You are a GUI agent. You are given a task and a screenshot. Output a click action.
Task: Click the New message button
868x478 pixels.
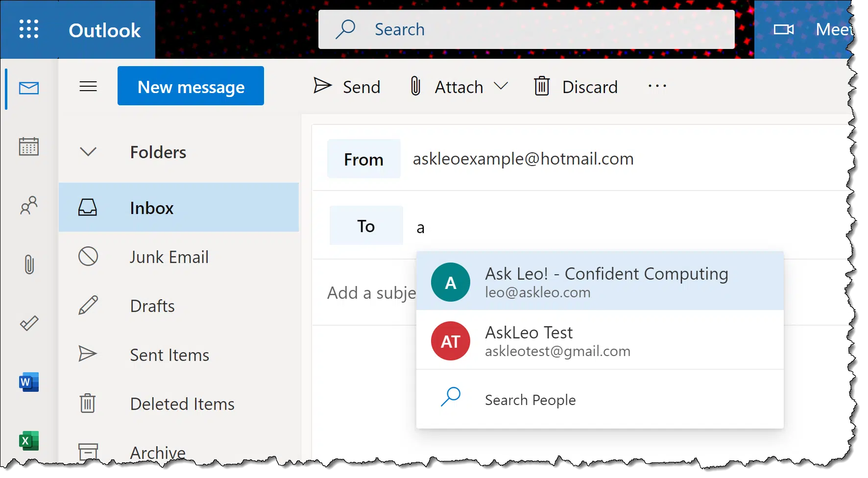[x=191, y=86]
